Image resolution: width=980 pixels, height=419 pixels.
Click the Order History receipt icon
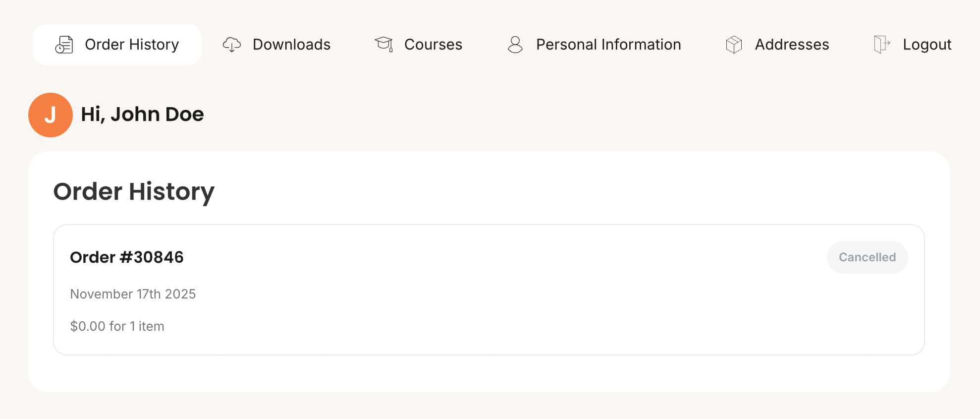64,45
